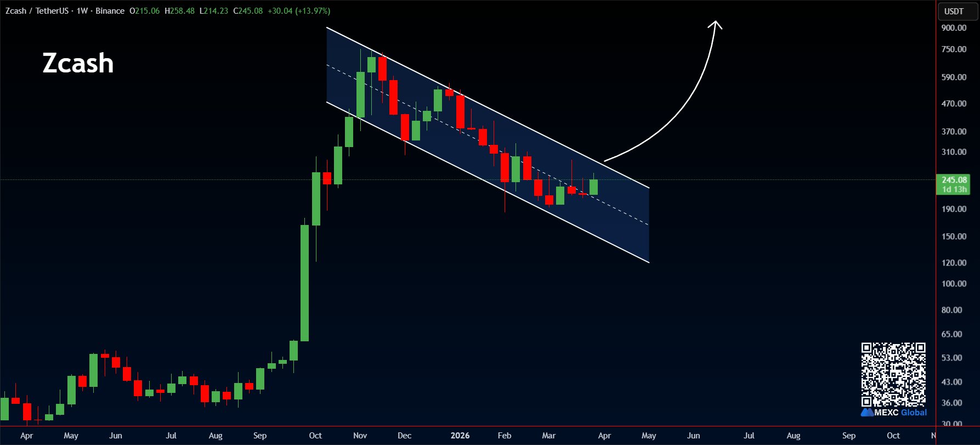Click the Feb label on the time axis
Screen dimensions: 980x445
click(505, 436)
